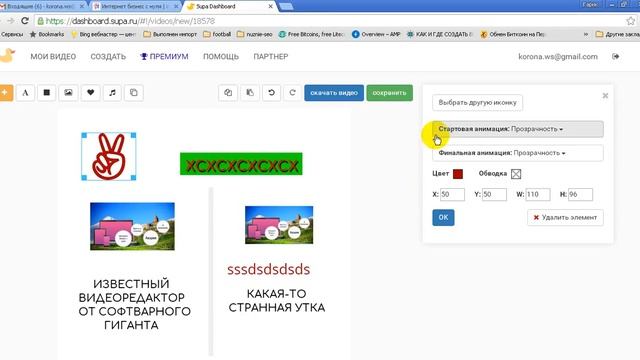The width and height of the screenshot is (640, 360).
Task: Click the W width input field
Action: click(x=538, y=194)
